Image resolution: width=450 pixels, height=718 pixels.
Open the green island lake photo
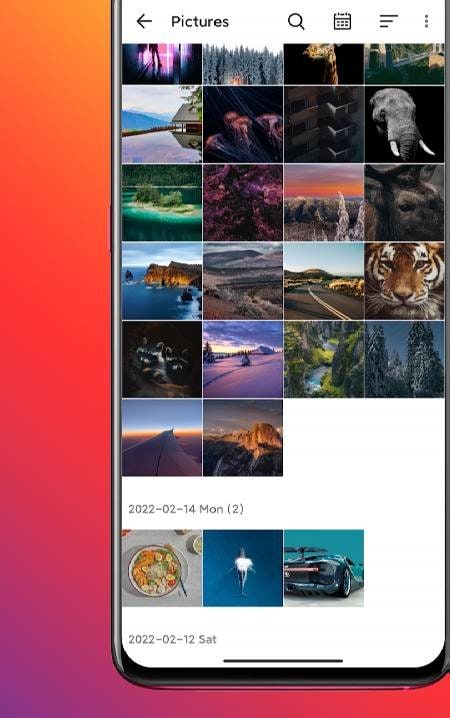click(162, 203)
